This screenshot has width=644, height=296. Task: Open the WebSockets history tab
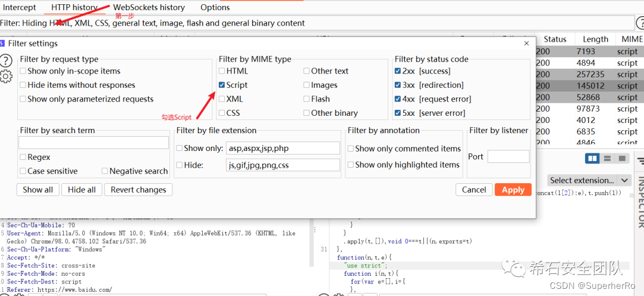pos(149,7)
